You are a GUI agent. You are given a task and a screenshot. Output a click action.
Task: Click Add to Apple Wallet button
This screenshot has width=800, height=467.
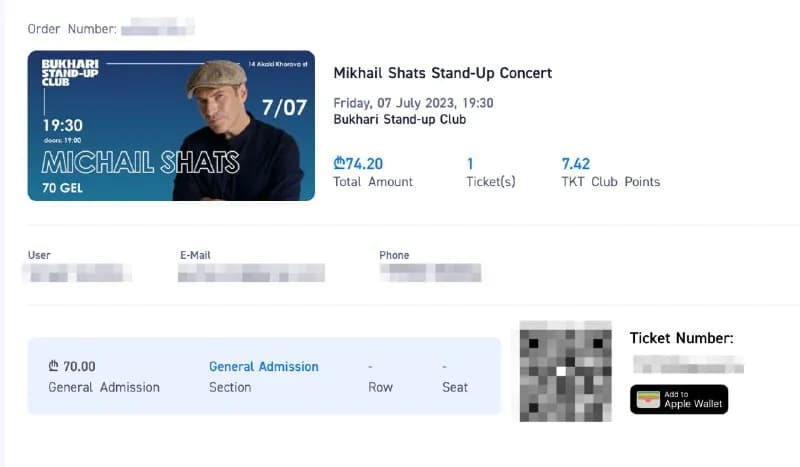(x=679, y=399)
